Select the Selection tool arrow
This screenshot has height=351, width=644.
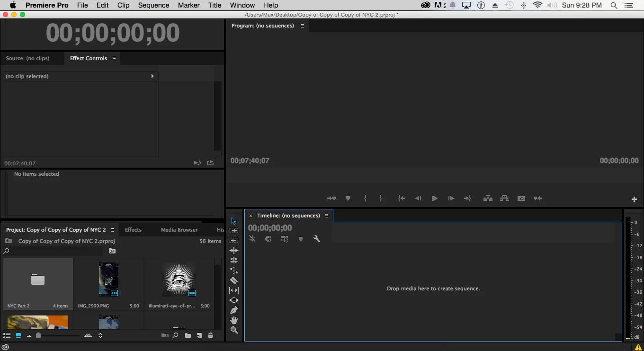(x=234, y=221)
